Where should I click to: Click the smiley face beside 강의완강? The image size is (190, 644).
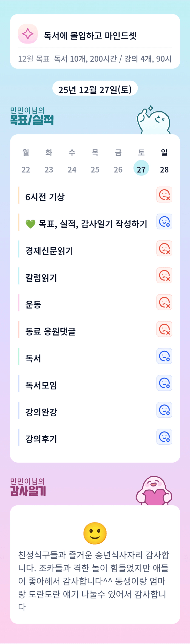click(164, 410)
